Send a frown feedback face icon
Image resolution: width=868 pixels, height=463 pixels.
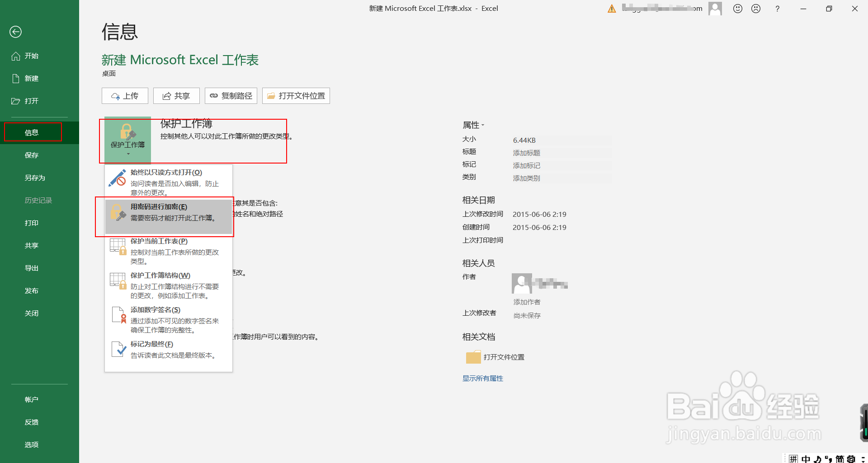coord(756,9)
